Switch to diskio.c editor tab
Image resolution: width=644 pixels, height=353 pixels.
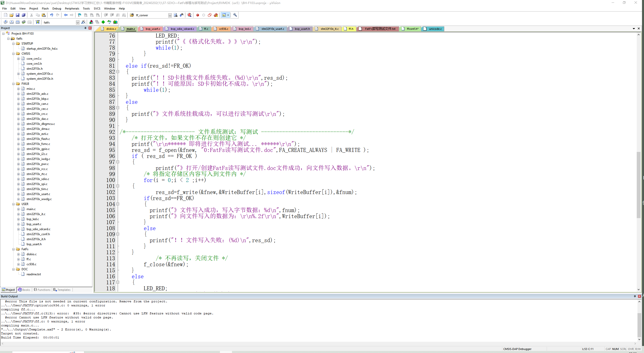(109, 29)
